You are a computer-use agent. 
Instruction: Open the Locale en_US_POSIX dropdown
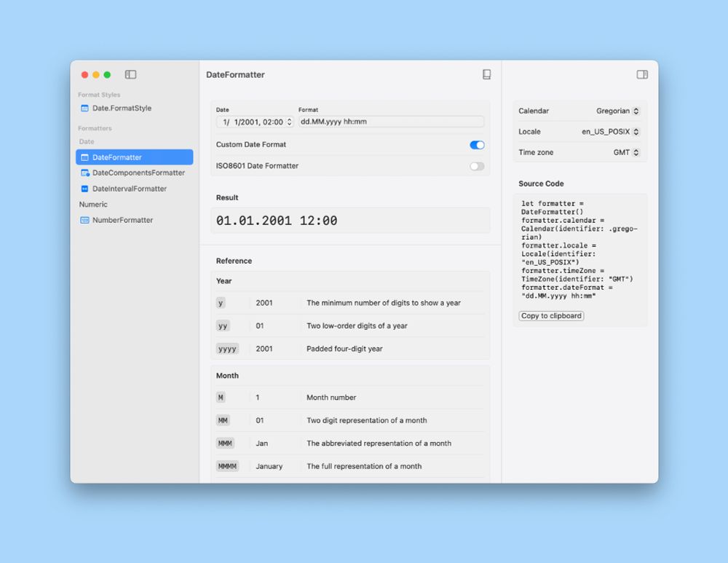[611, 132]
